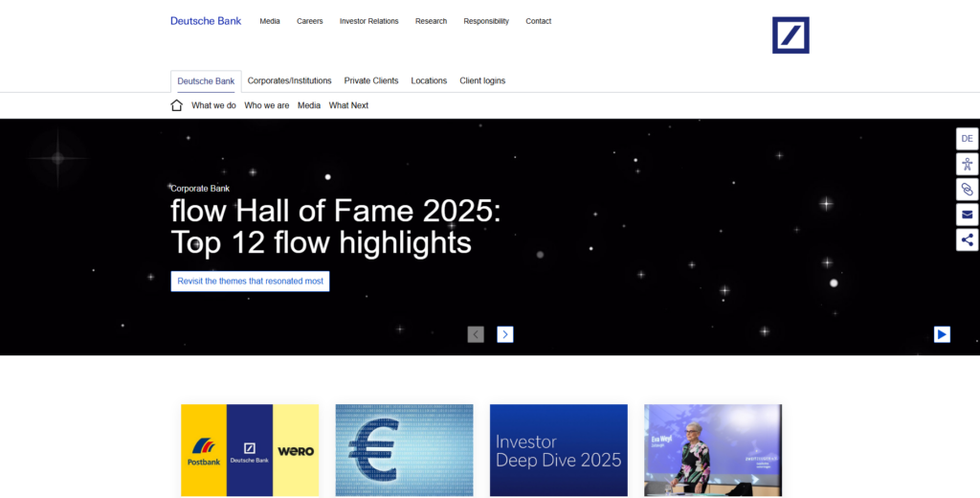Go to homepage via house icon
Image resolution: width=980 pixels, height=498 pixels.
[x=176, y=105]
